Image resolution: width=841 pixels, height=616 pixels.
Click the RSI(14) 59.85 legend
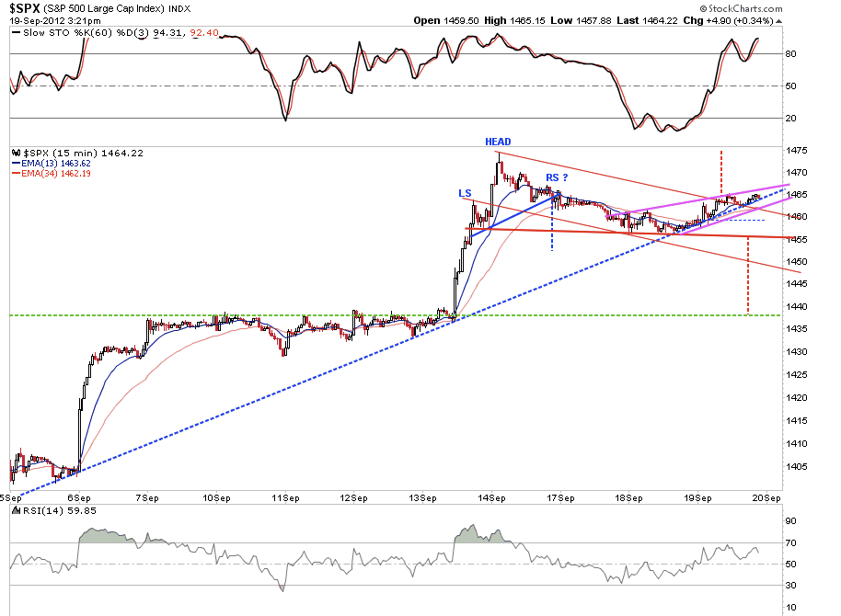[54, 511]
